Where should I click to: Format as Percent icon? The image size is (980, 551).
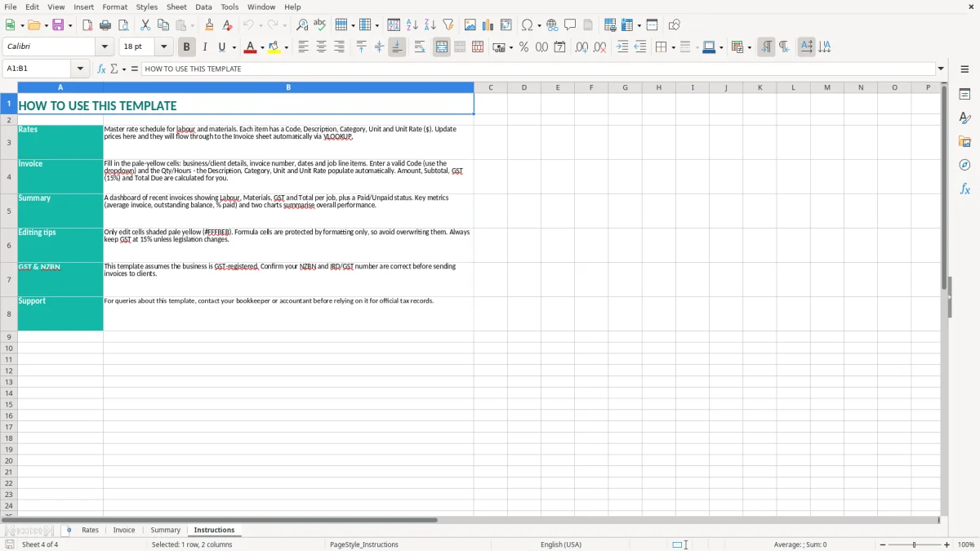click(523, 47)
